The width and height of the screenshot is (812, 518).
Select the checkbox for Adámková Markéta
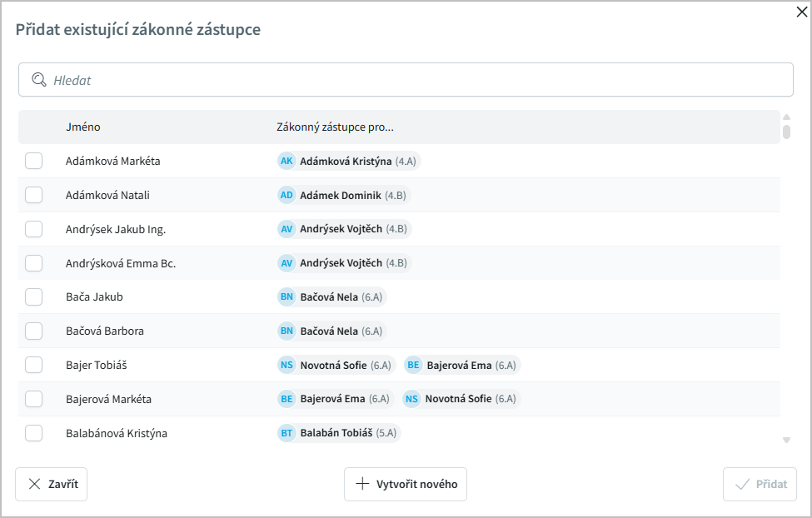pyautogui.click(x=33, y=161)
